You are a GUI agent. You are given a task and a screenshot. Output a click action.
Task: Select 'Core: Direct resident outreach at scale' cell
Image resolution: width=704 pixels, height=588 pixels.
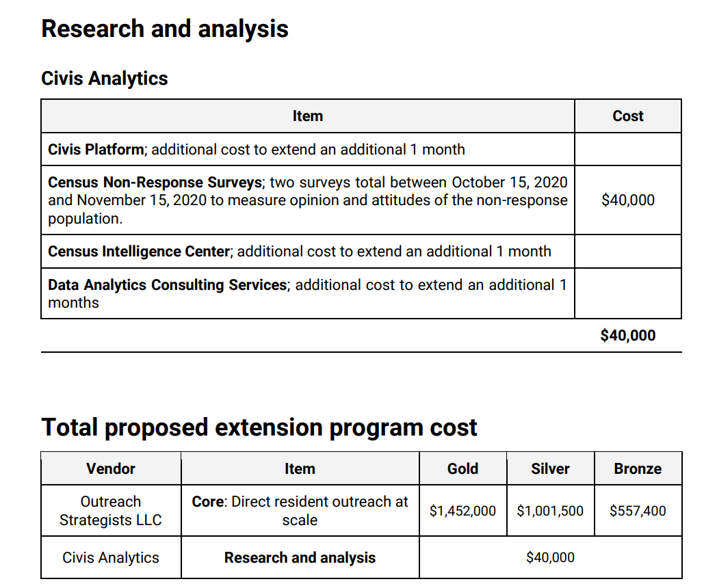pyautogui.click(x=300, y=511)
